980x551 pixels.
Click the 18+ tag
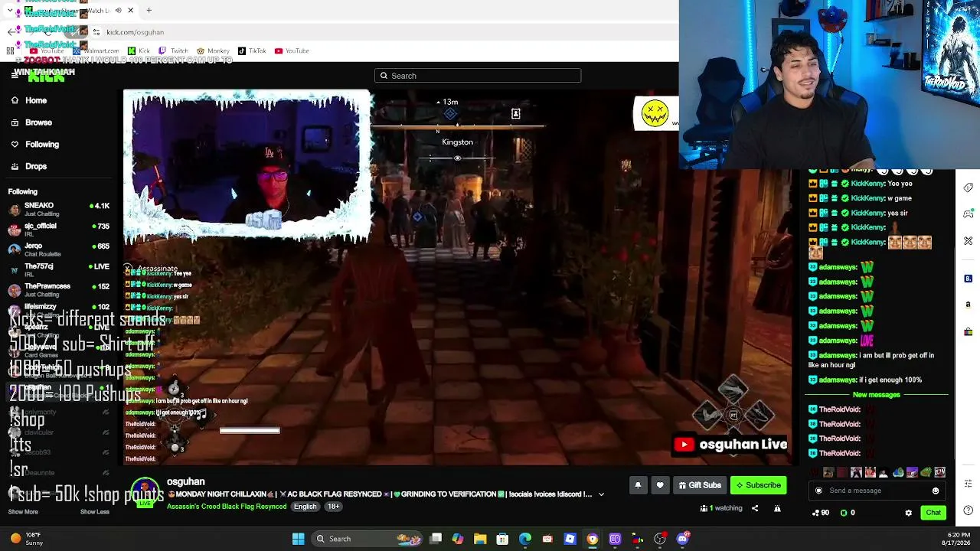click(x=334, y=507)
